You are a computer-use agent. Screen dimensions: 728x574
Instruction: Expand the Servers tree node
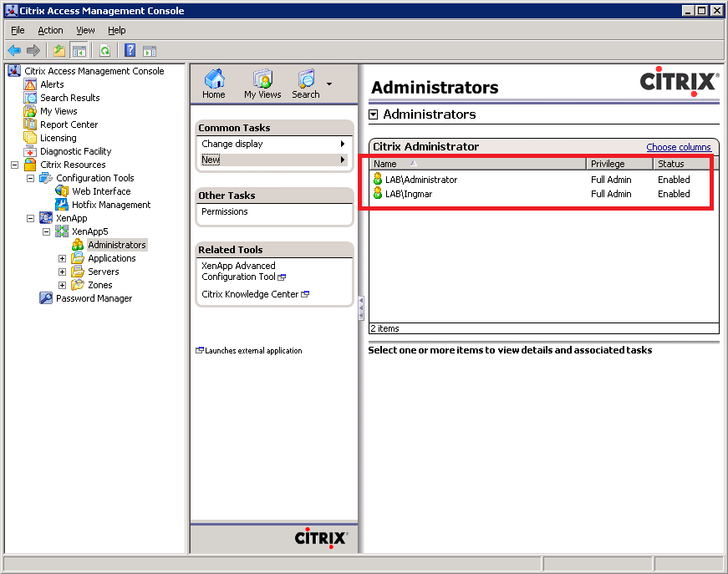62,272
